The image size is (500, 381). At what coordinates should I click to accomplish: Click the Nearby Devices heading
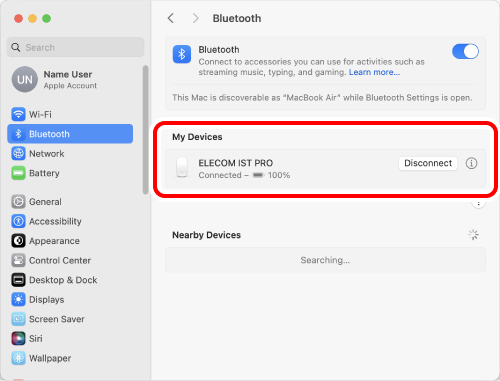[206, 235]
